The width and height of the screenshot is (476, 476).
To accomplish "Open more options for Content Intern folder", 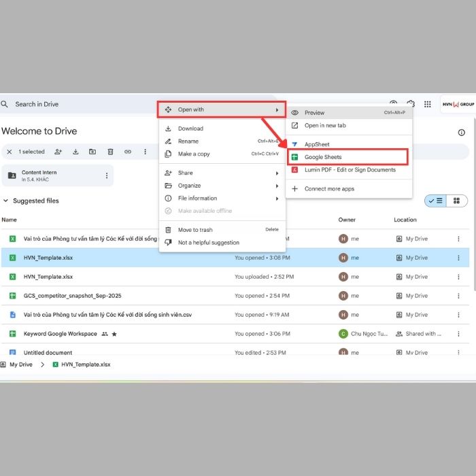I will tap(107, 175).
